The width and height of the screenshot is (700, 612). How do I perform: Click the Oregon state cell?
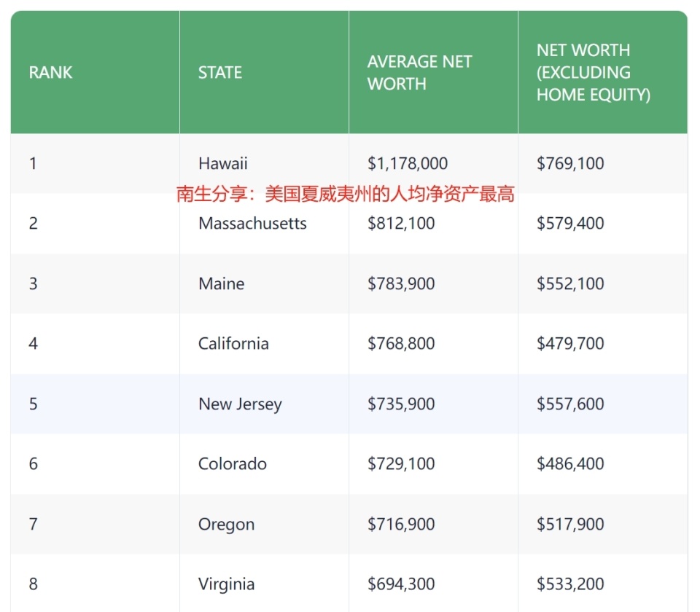click(226, 525)
